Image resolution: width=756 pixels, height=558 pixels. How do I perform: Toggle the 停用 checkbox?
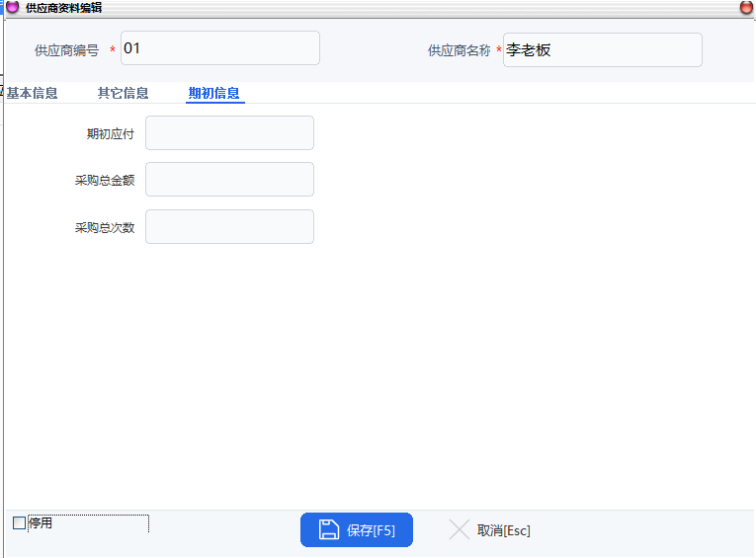click(19, 523)
